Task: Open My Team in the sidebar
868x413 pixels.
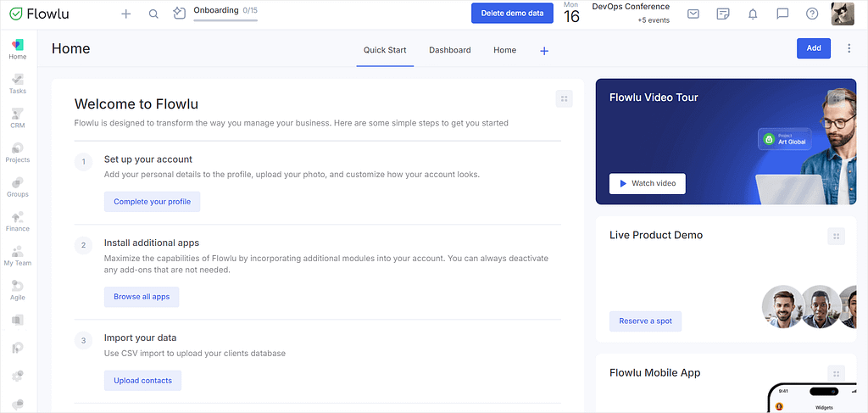Action: coord(18,256)
